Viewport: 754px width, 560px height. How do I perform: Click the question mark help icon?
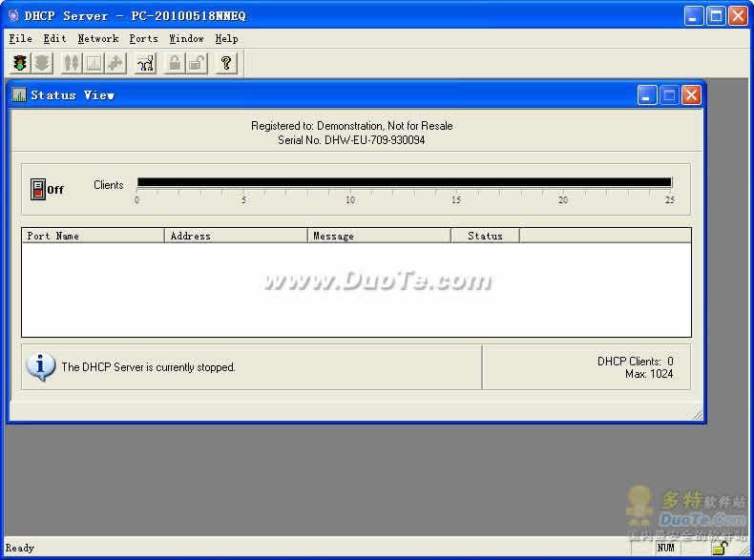tap(226, 63)
